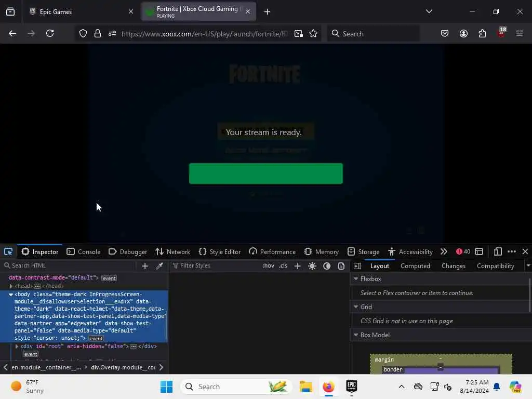Image resolution: width=532 pixels, height=399 pixels.
Task: Switch to the Network panel
Action: 172,252
